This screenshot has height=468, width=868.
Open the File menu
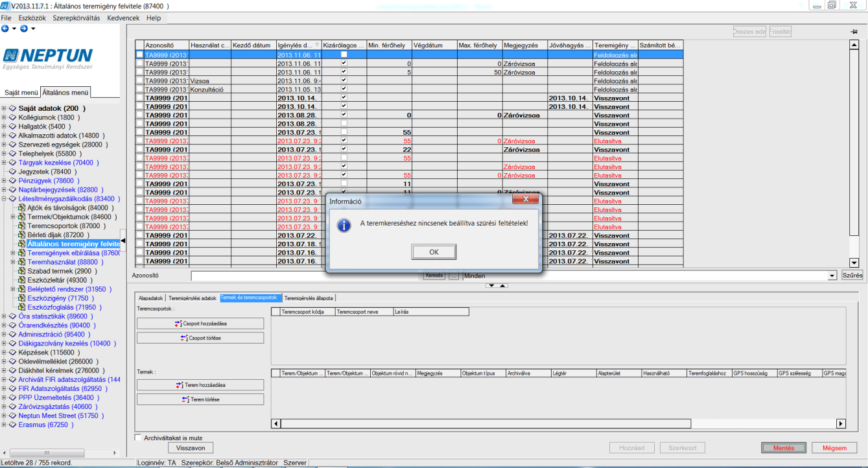tap(6, 18)
